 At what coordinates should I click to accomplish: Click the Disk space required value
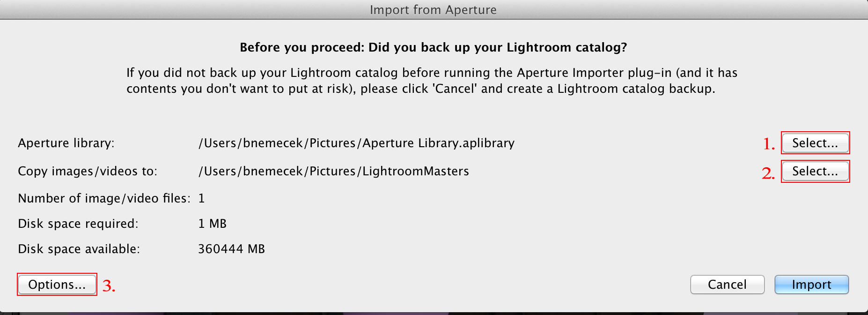[213, 224]
